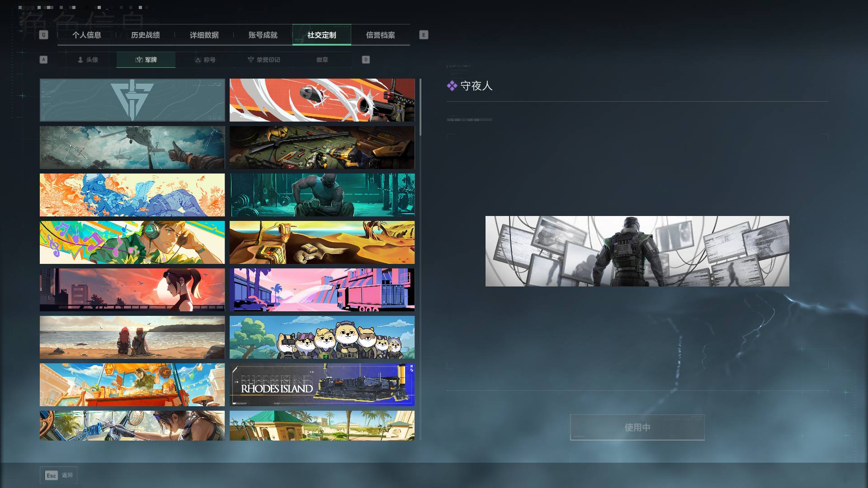Screen dimensions: 868x488
Task: Click the dog tag list scrollbar
Action: click(x=420, y=108)
